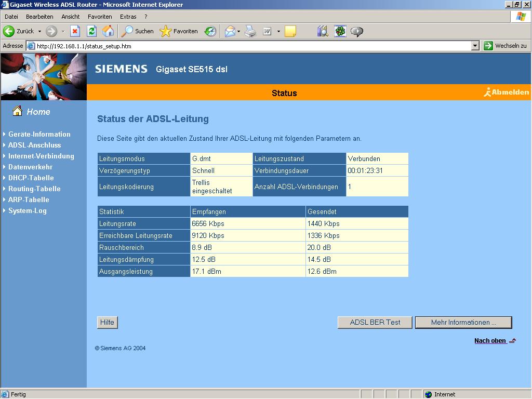Click the 1440 Kbps sent rate cell
The height and width of the screenshot is (399, 532).
point(357,223)
